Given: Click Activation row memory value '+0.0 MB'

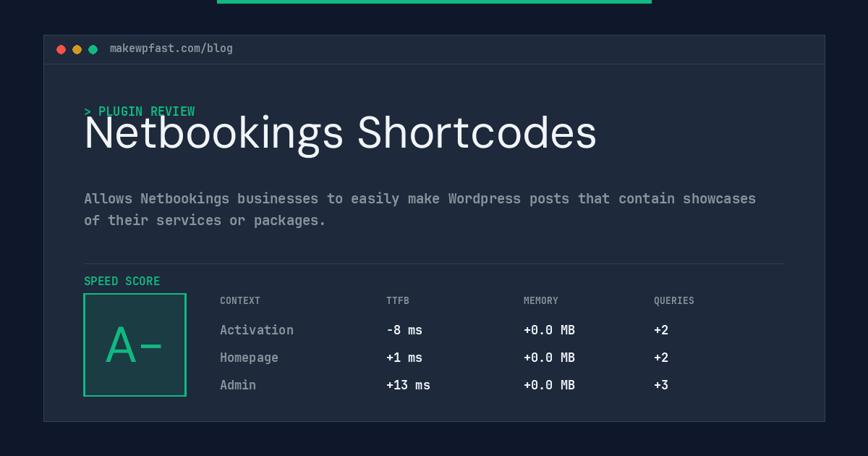Looking at the screenshot, I should tap(549, 330).
